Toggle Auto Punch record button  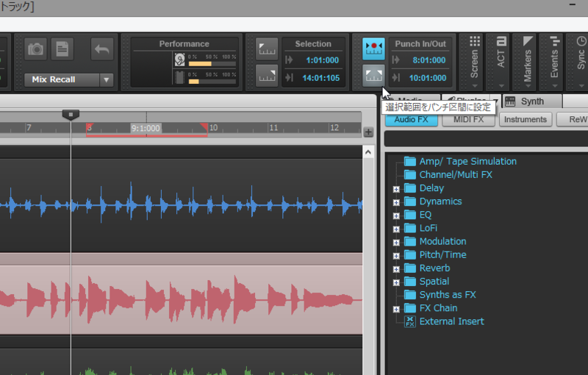click(373, 49)
